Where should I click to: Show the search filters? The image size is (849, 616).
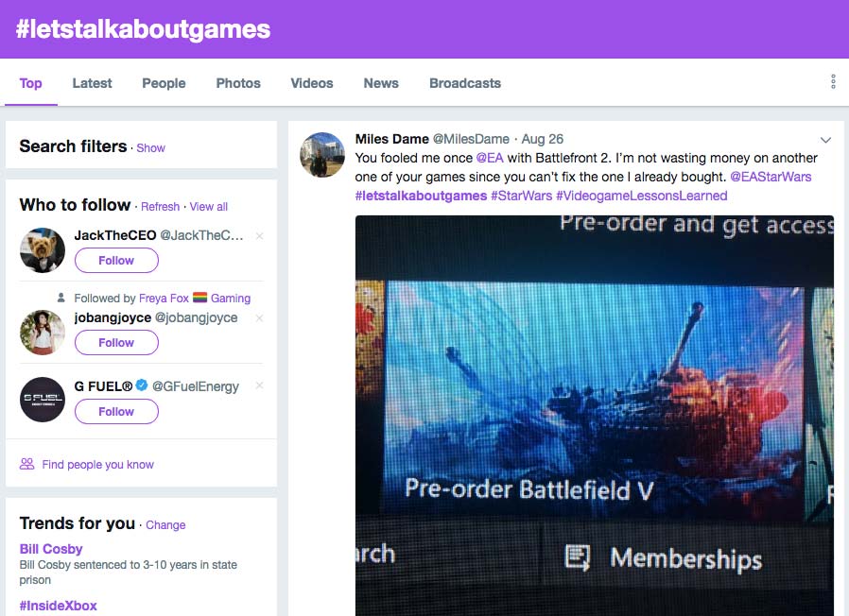click(150, 148)
